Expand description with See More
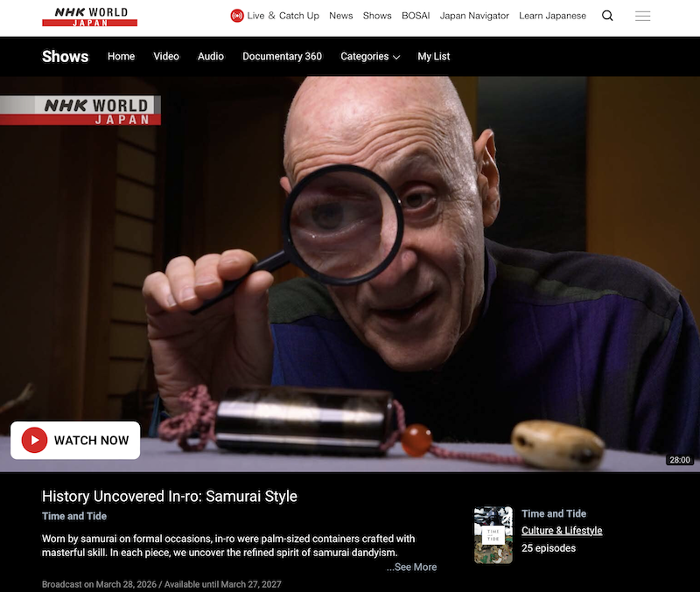 [411, 567]
